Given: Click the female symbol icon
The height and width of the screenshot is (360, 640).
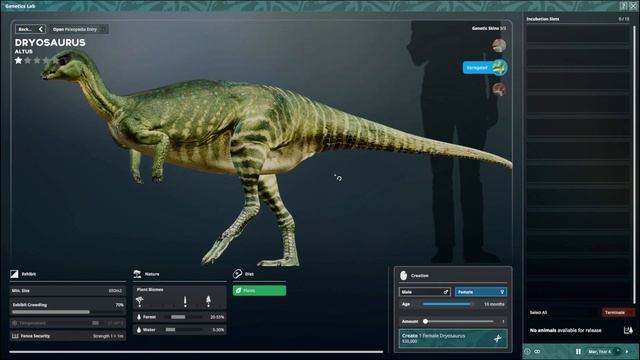Looking at the screenshot, I should (x=502, y=292).
